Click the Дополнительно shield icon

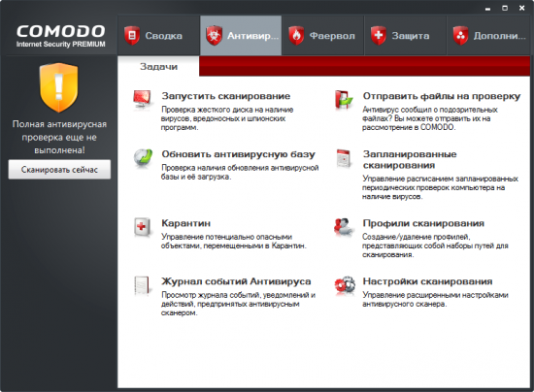point(460,35)
